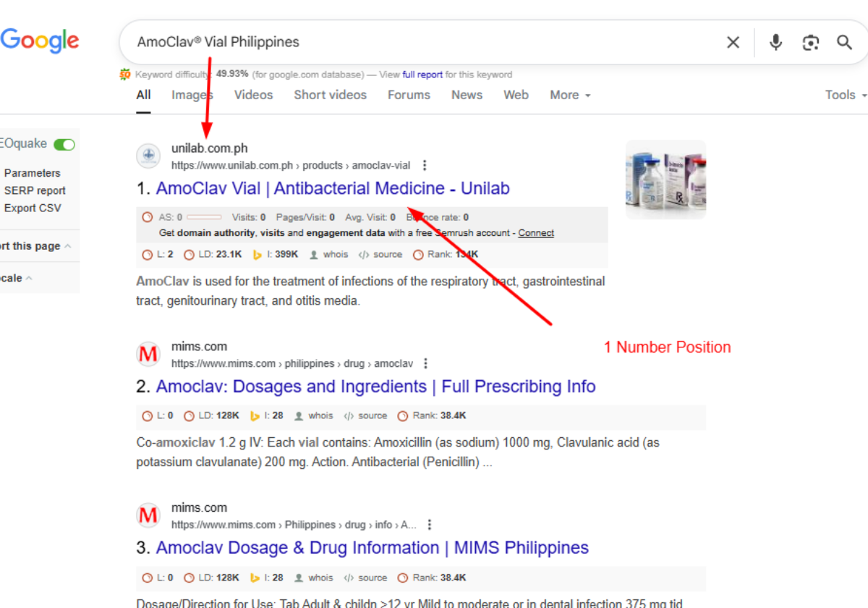Viewport: 868px width, 608px height.
Task: Clear the search query with X icon
Action: (x=733, y=42)
